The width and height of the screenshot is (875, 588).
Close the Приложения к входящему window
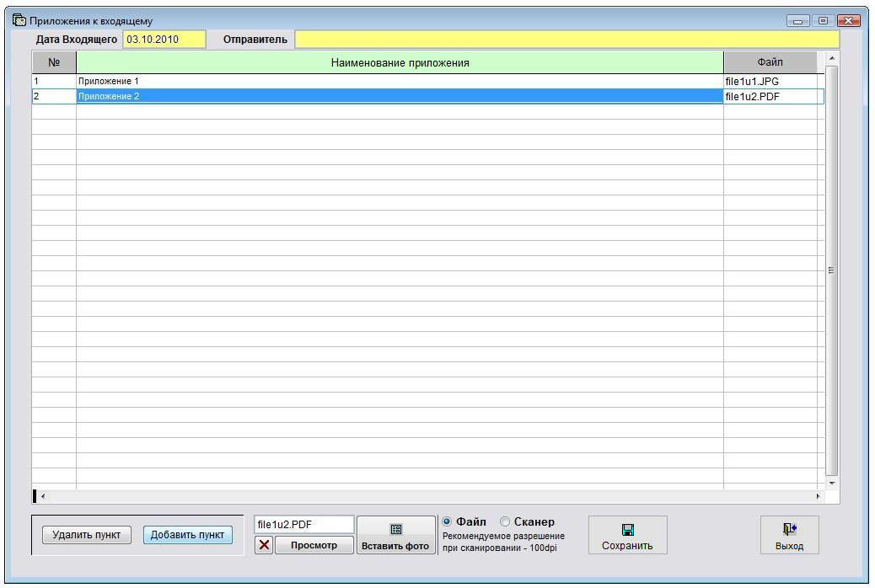848,21
